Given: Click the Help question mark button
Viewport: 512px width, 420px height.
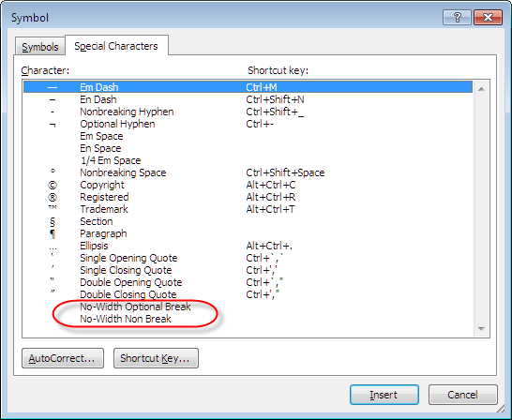Looking at the screenshot, I should click(x=458, y=17).
